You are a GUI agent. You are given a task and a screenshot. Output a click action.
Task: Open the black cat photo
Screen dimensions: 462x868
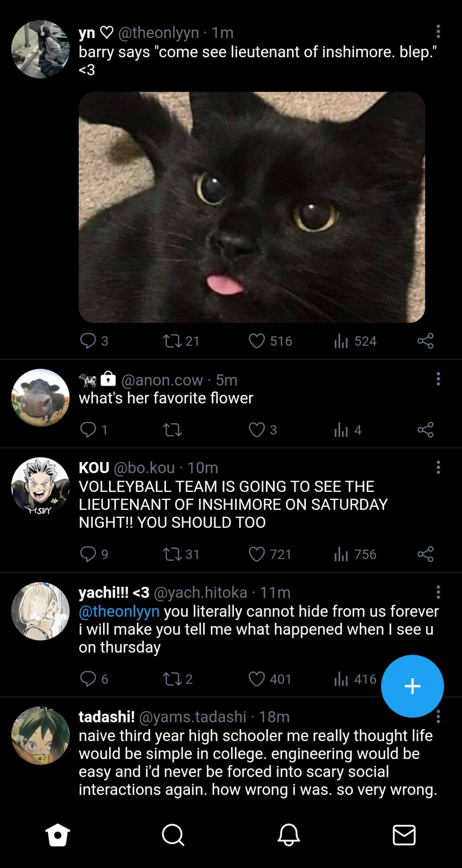tap(252, 207)
